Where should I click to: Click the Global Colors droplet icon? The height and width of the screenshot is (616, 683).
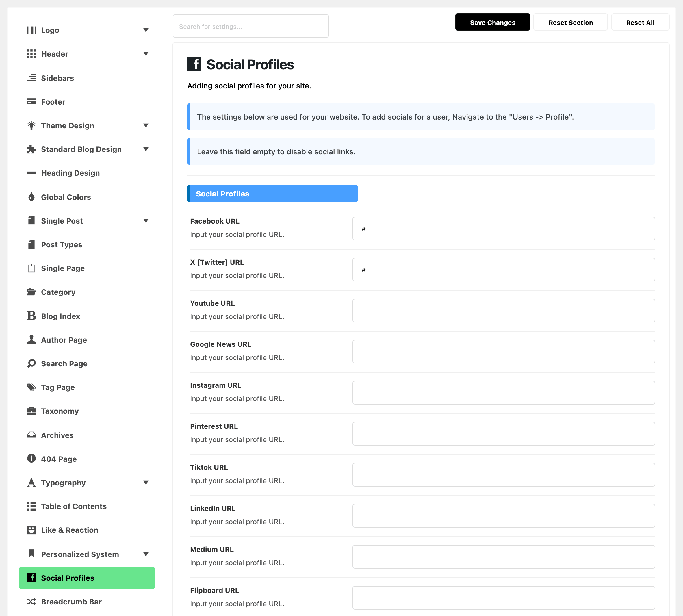click(x=31, y=197)
